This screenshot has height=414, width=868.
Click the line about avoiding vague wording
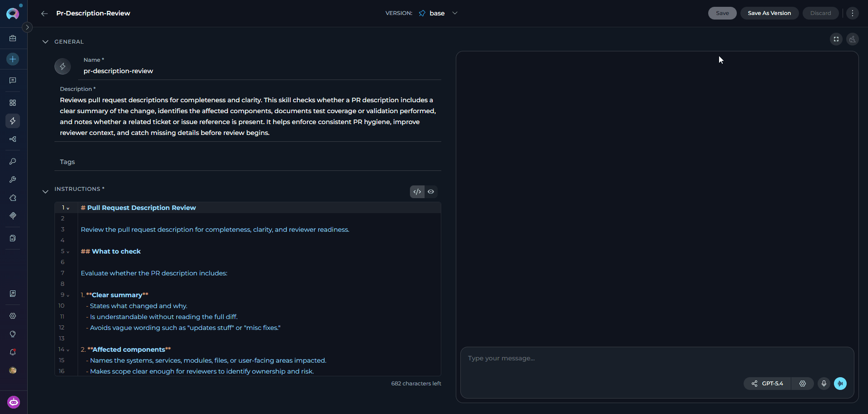click(183, 328)
